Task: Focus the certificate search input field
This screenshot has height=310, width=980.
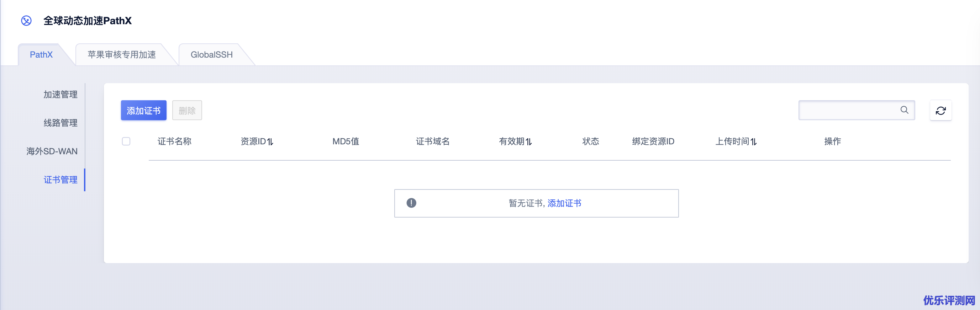Action: point(848,110)
